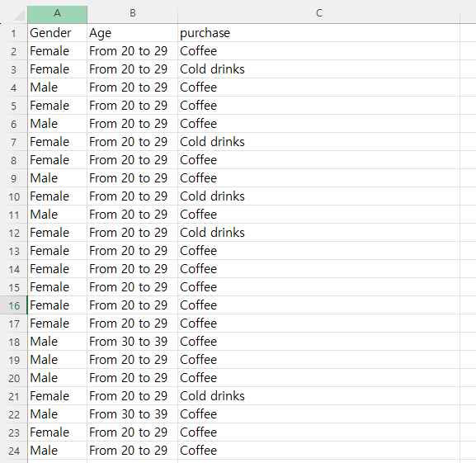Click the age cell in row 8

pyautogui.click(x=132, y=160)
